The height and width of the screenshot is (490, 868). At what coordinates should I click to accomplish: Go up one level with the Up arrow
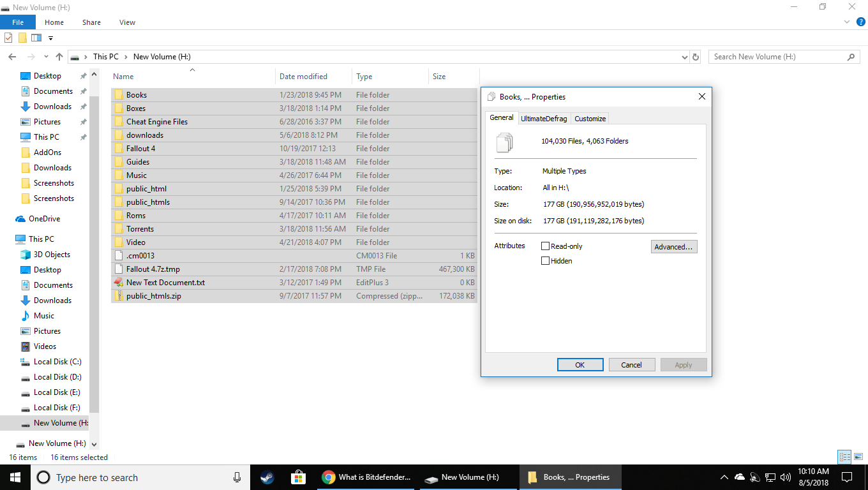point(59,57)
